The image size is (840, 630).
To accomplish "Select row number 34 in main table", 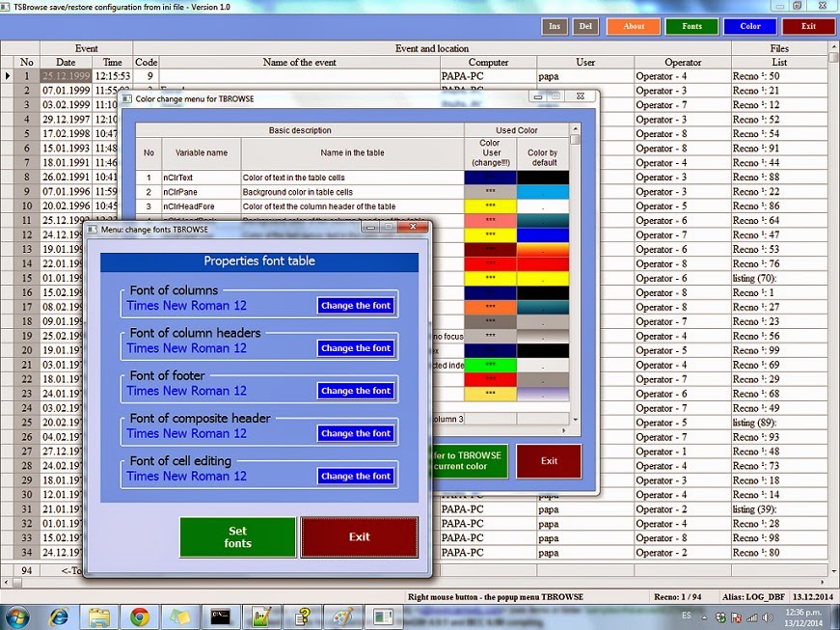I will (x=27, y=552).
